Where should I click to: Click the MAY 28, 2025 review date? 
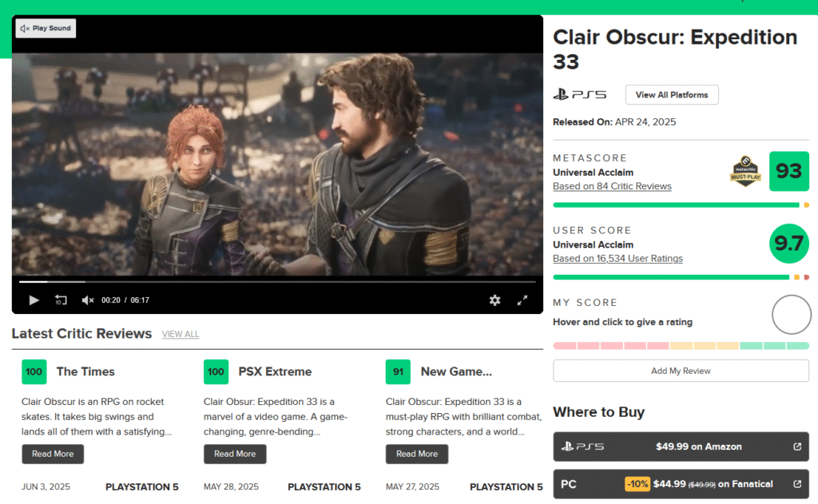click(231, 486)
